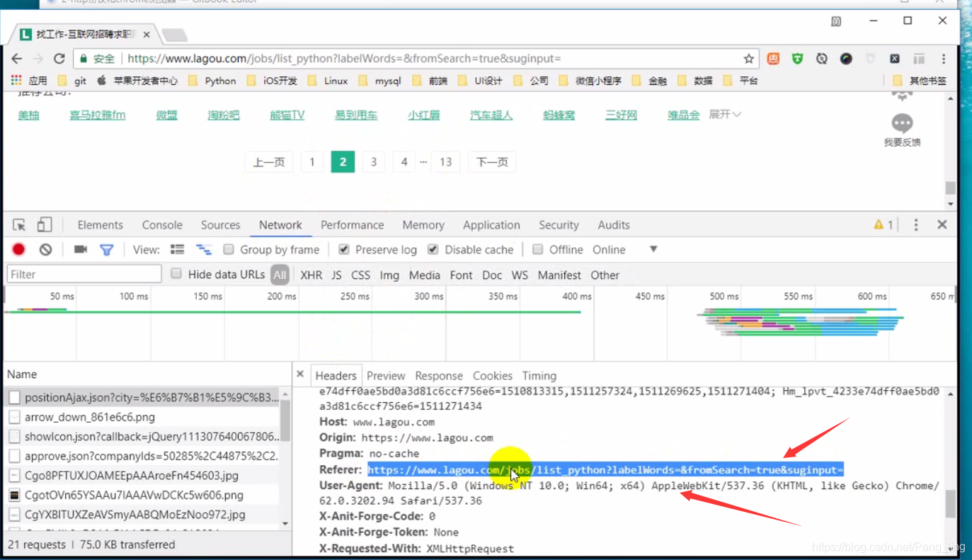Show request Response tab
Image resolution: width=972 pixels, height=560 pixels.
tap(439, 376)
